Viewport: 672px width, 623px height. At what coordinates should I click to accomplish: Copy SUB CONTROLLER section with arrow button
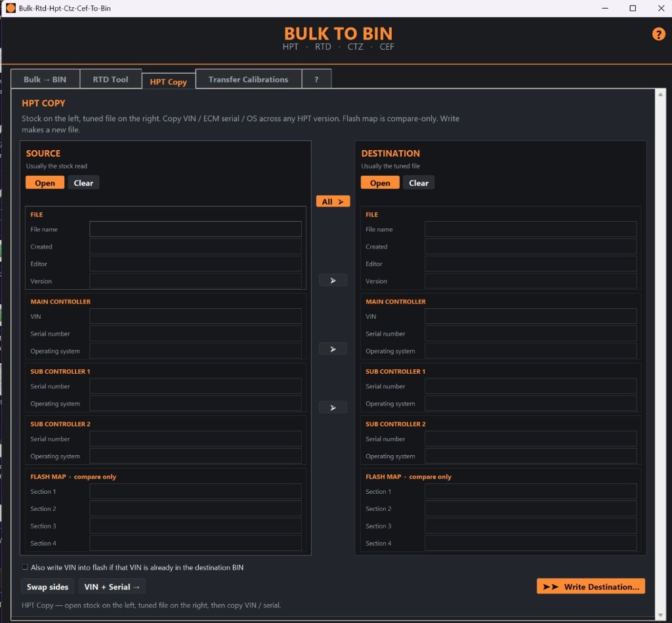tap(333, 408)
